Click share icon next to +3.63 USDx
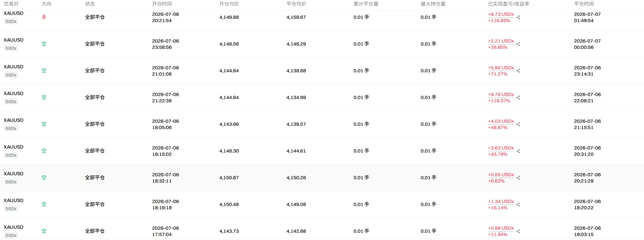This screenshot has width=644, height=240. click(x=518, y=151)
